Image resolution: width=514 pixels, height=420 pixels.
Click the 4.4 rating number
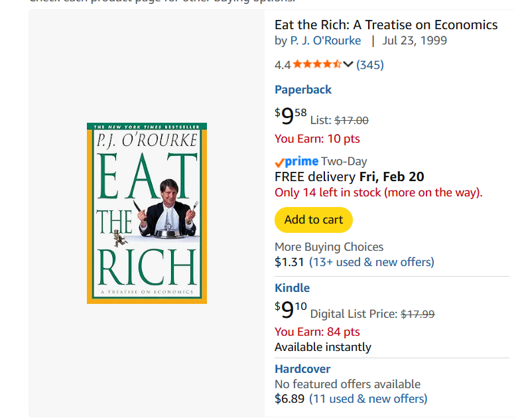pos(283,64)
